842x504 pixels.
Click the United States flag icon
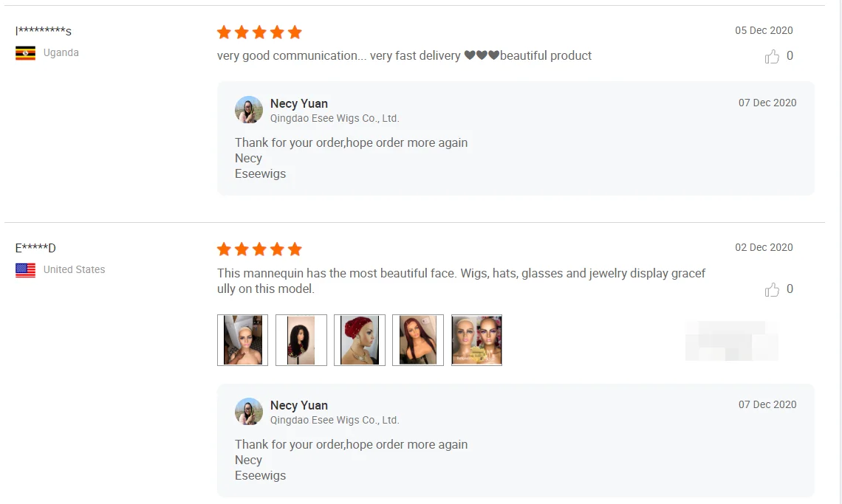point(26,270)
